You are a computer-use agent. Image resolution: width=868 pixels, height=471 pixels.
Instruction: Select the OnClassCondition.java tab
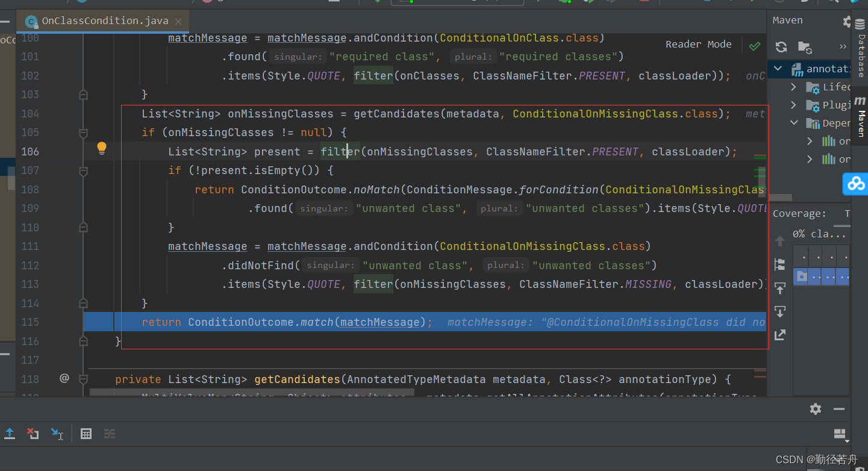click(x=104, y=21)
